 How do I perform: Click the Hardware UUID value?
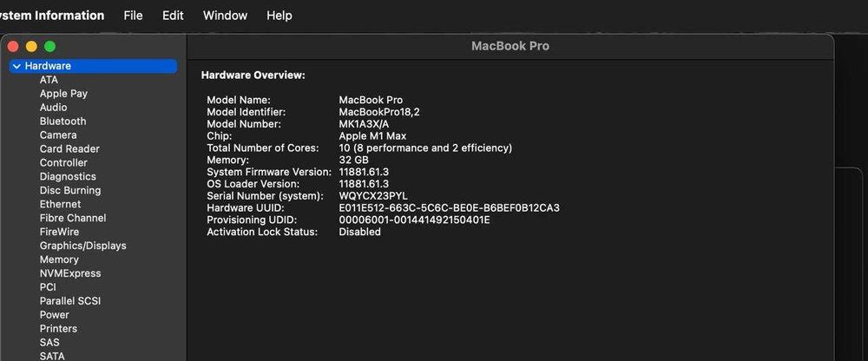(449, 208)
